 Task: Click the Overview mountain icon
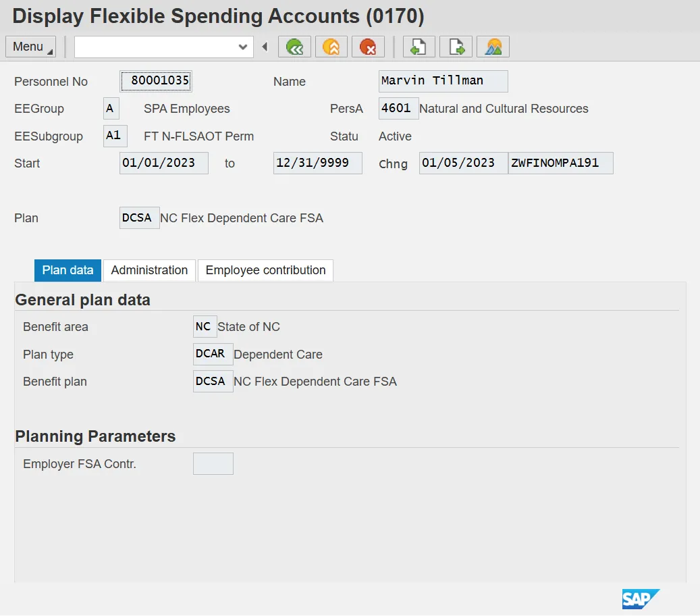[493, 47]
